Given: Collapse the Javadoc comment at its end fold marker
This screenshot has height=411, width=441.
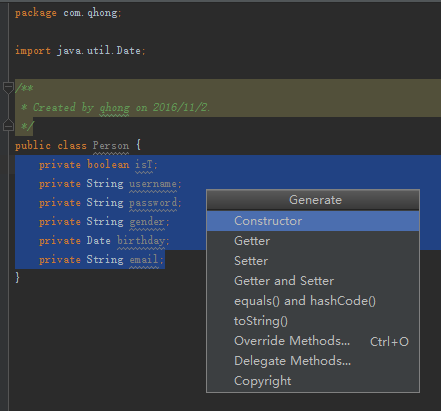Looking at the screenshot, I should click(x=8, y=126).
